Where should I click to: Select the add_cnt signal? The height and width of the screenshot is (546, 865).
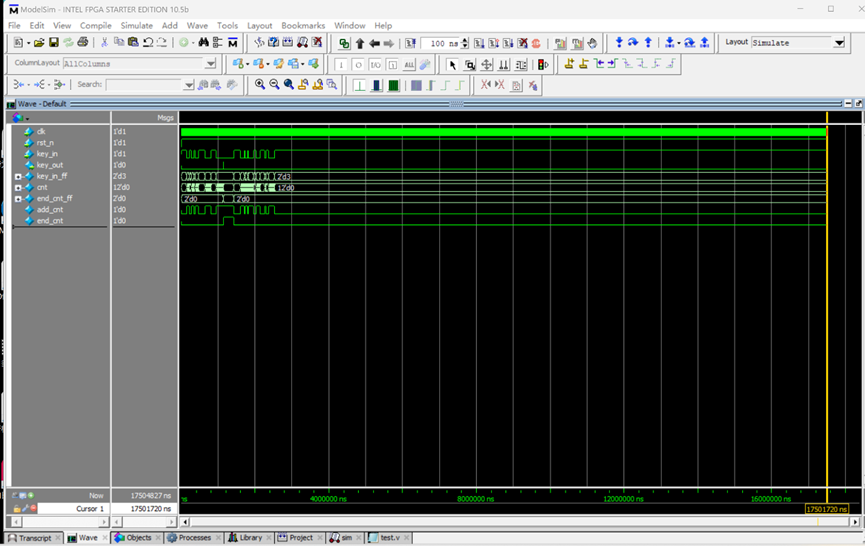(x=50, y=210)
